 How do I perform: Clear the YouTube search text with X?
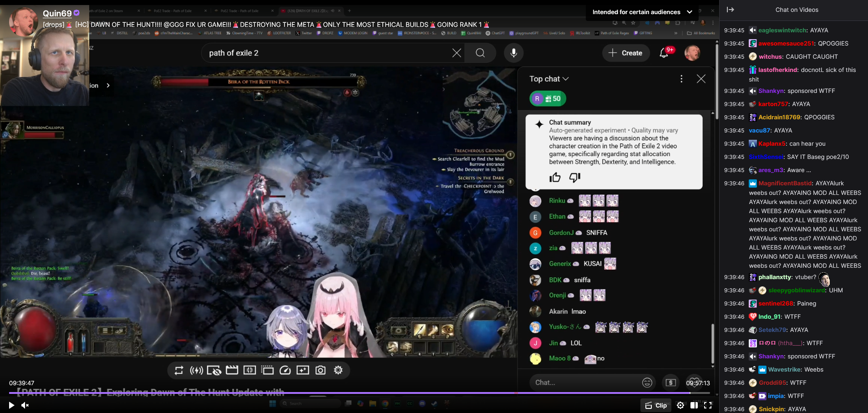tap(457, 53)
